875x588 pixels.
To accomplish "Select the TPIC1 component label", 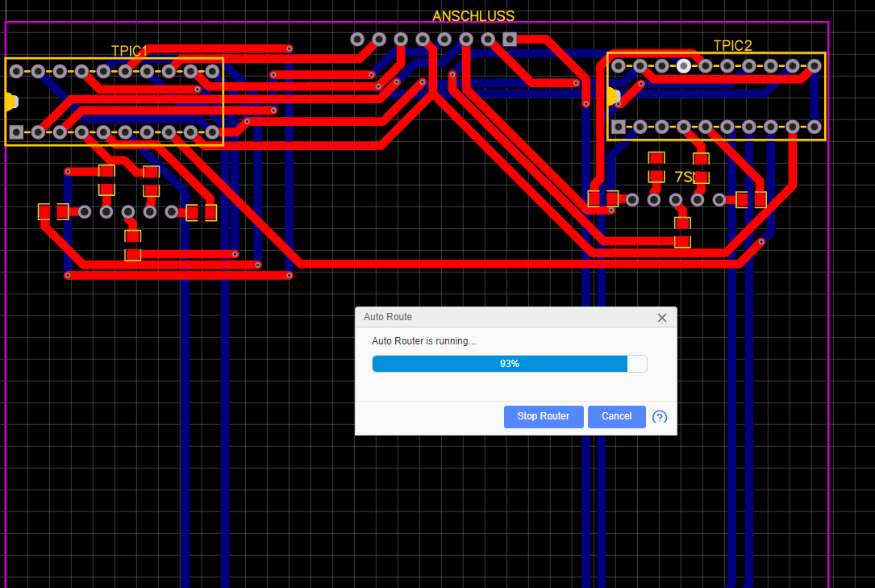I will [x=129, y=50].
